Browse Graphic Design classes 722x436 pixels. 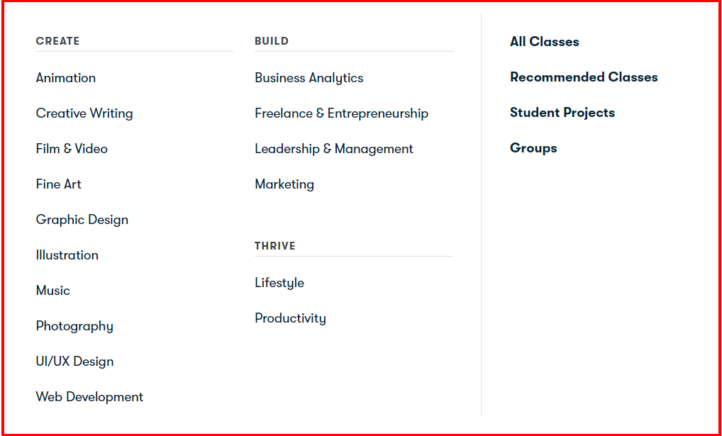click(x=82, y=220)
